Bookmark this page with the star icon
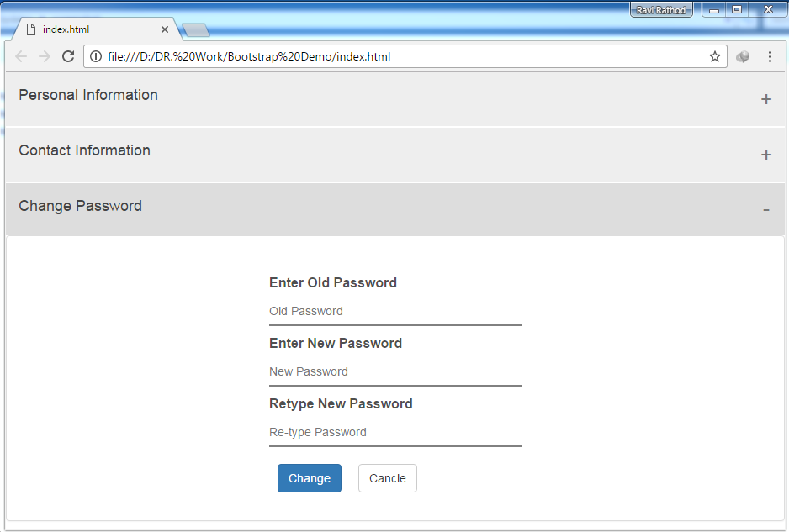The image size is (789, 532). pyautogui.click(x=714, y=56)
